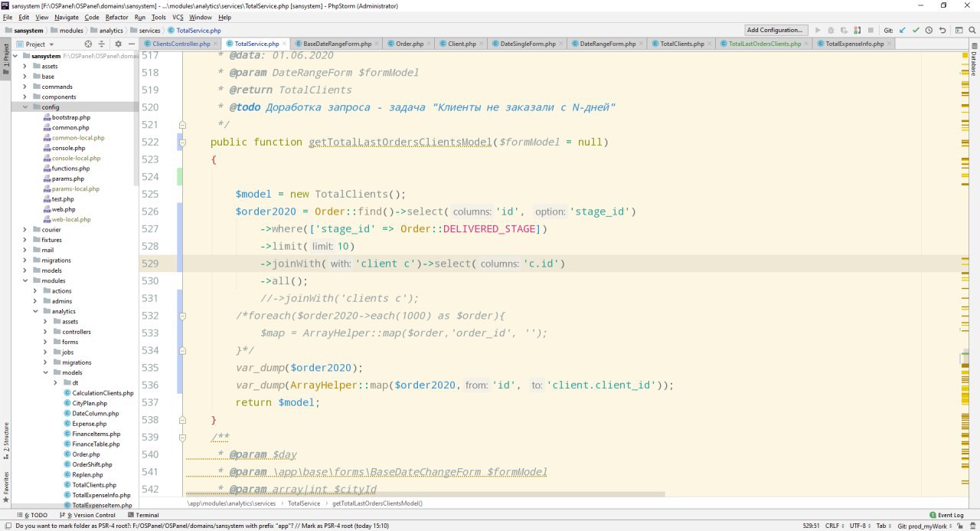Click the CRLF line separator selector

click(833, 526)
